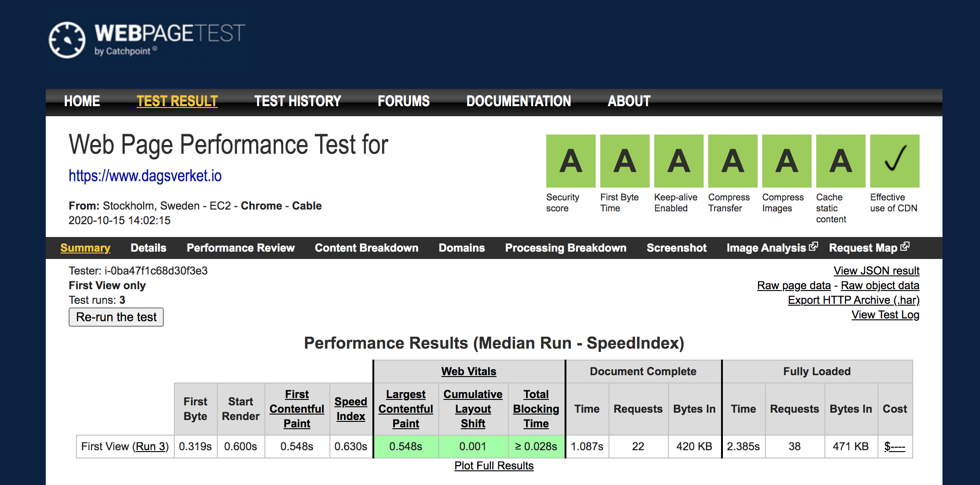Viewport: 980px width, 485px height.
Task: Click Cumulative Layout Shift column link
Action: click(x=473, y=409)
